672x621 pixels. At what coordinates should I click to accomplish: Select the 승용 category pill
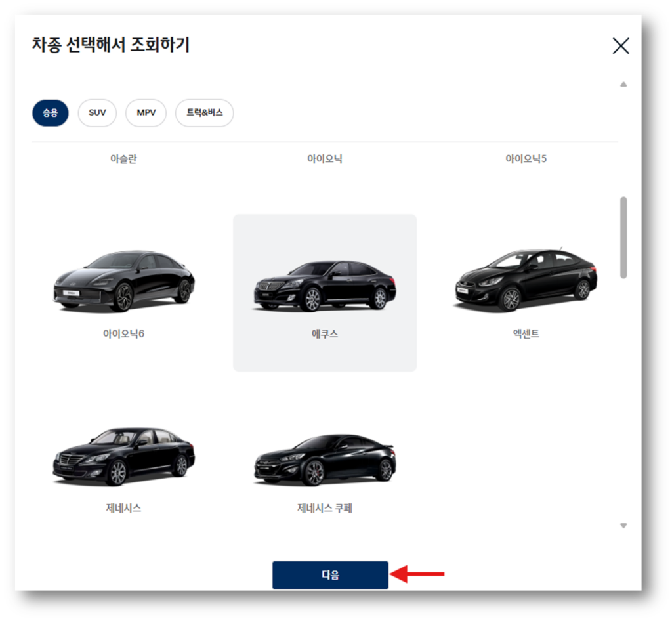tap(50, 113)
